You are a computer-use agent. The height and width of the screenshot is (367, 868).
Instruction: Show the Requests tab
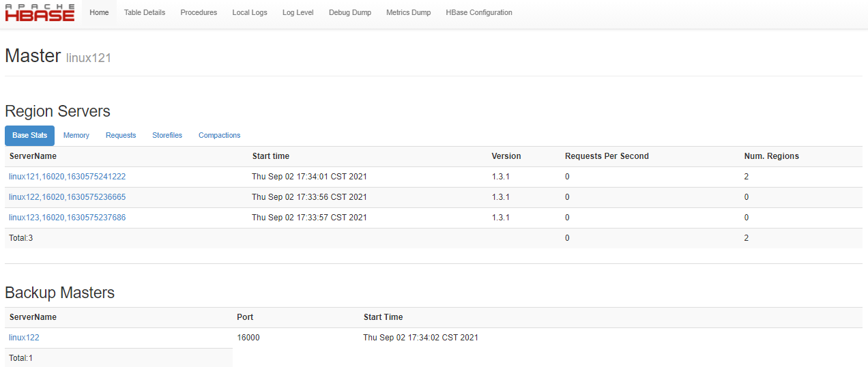[121, 136]
